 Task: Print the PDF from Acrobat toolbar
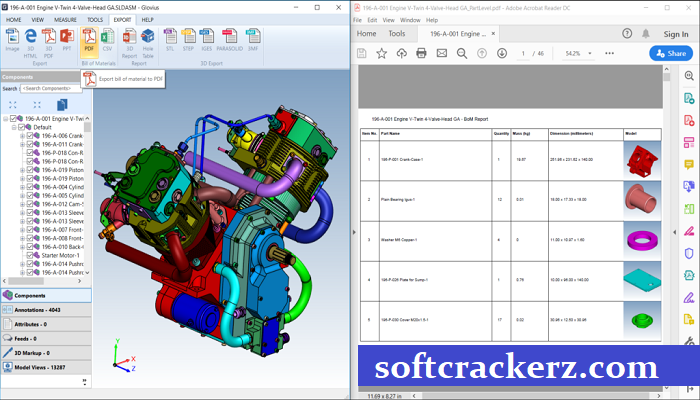click(421, 53)
